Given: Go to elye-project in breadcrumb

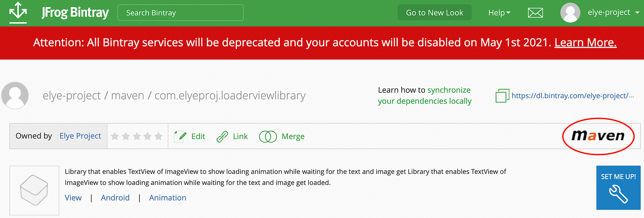Looking at the screenshot, I should (71, 96).
